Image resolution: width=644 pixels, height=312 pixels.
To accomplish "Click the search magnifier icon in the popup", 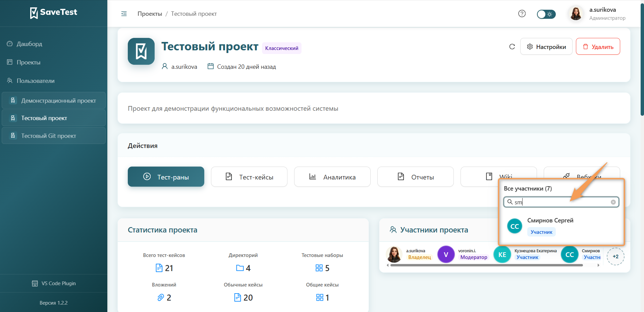I will (x=510, y=202).
